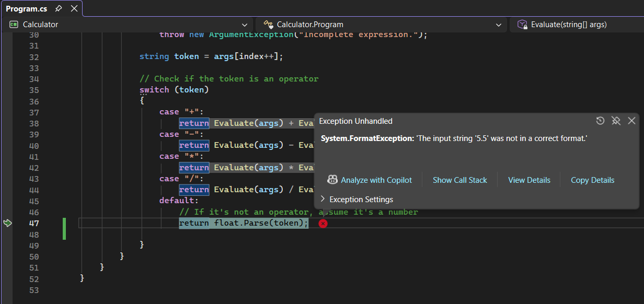Viewport: 644px width, 304px height.
Task: Click View Details in exception popup
Action: coord(529,180)
